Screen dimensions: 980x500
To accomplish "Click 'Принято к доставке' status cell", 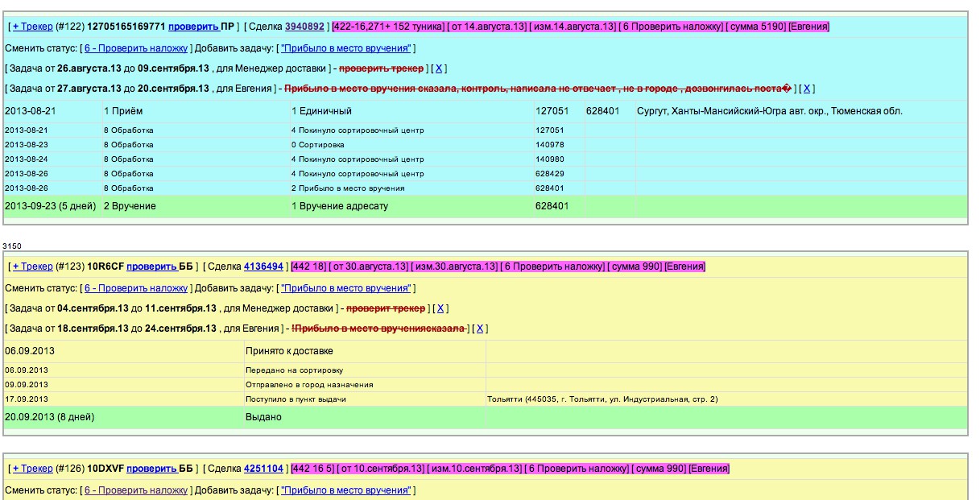I will click(365, 351).
